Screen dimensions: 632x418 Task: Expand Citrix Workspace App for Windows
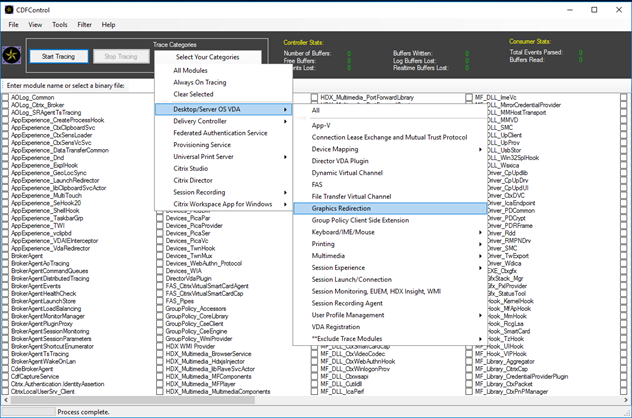point(222,204)
